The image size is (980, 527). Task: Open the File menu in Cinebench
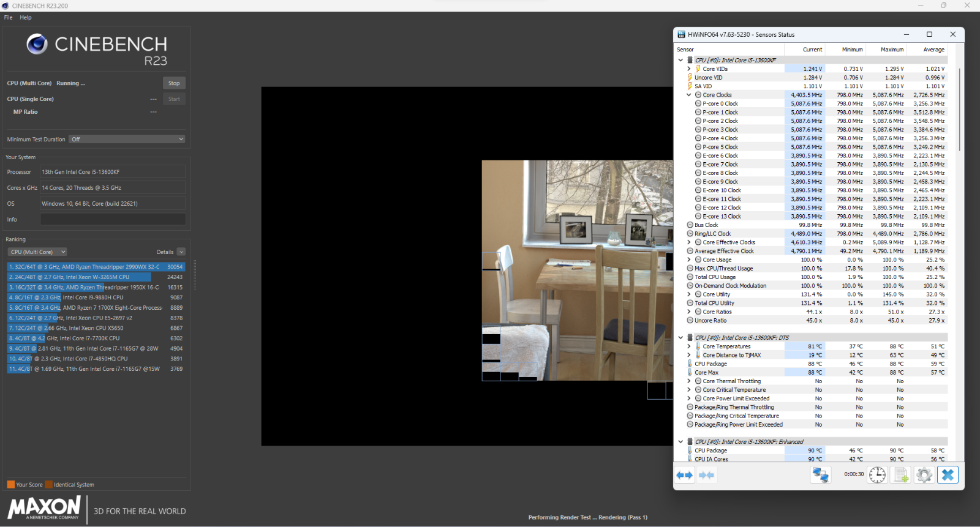click(x=8, y=17)
